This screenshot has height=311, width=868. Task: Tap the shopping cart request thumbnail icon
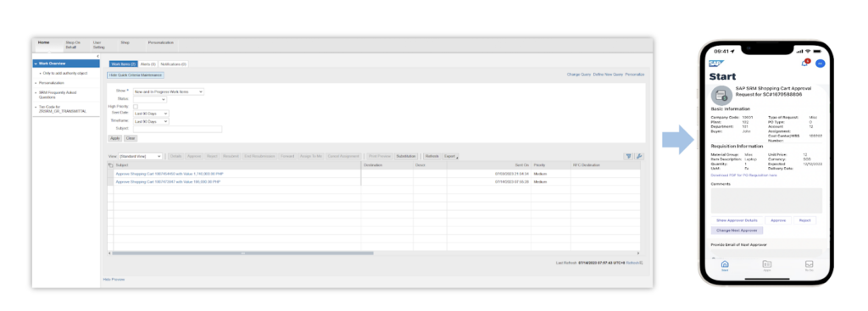click(x=721, y=95)
